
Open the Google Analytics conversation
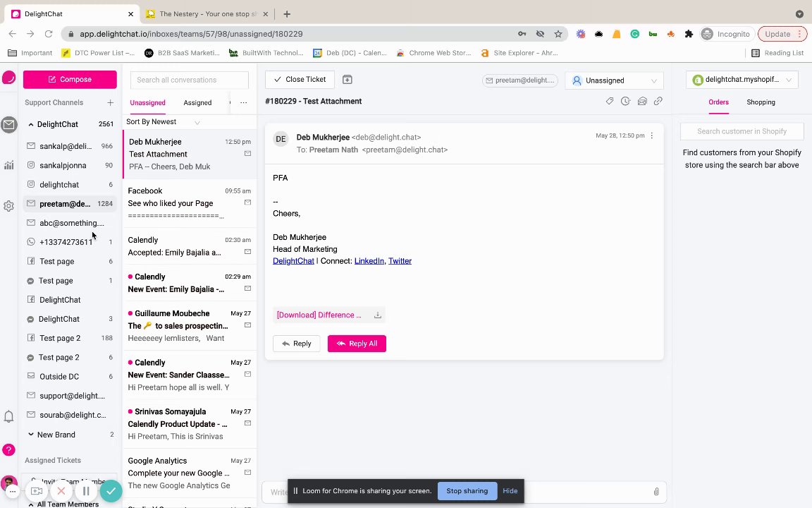190,473
